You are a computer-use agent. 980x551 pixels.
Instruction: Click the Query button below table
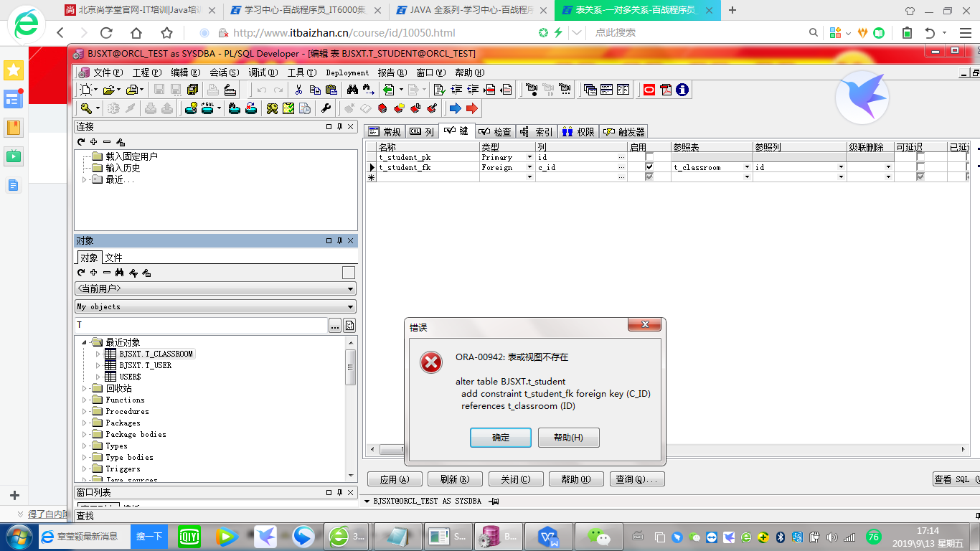[638, 479]
